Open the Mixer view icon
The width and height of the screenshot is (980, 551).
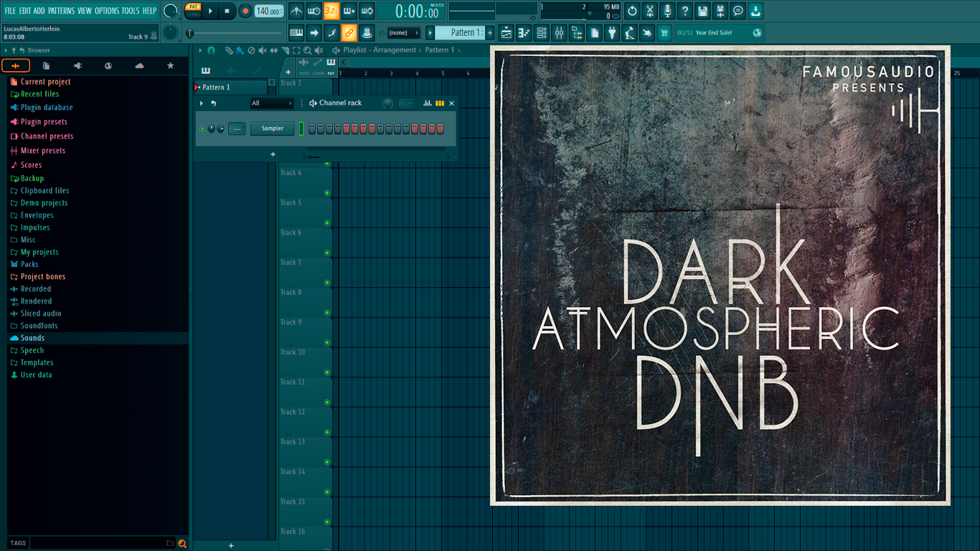tap(559, 32)
